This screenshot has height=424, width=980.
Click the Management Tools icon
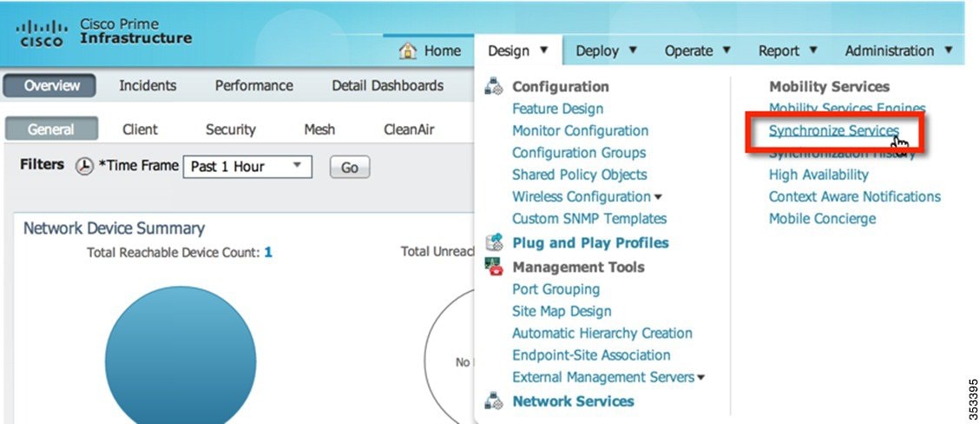tap(494, 267)
